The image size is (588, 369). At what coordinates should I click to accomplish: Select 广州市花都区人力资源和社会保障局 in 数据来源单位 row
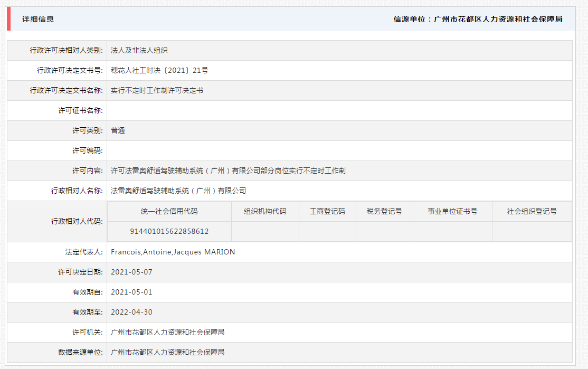point(168,352)
